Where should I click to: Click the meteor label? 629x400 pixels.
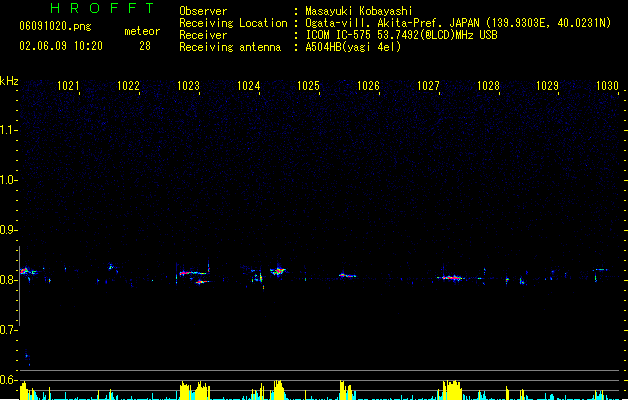coord(142,31)
